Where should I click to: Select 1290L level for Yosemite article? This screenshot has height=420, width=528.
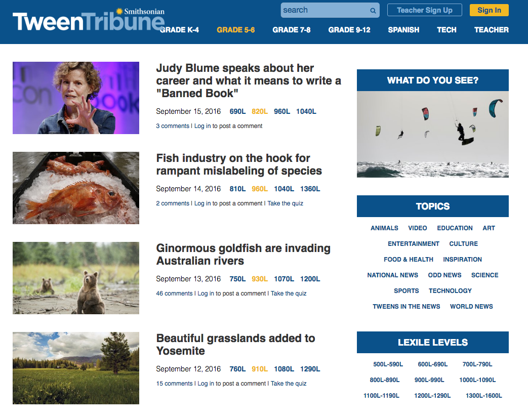(310, 369)
